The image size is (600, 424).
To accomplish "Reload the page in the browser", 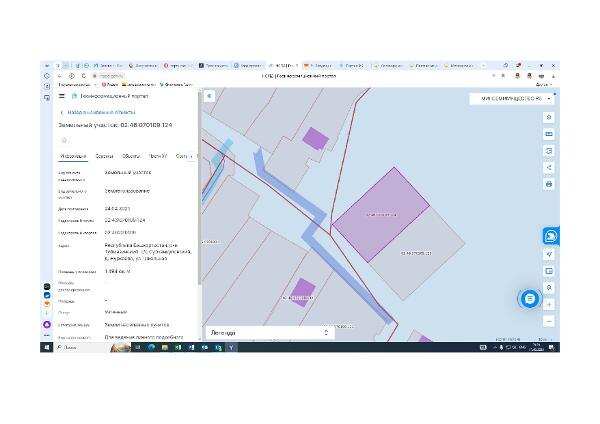I will pos(83,76).
